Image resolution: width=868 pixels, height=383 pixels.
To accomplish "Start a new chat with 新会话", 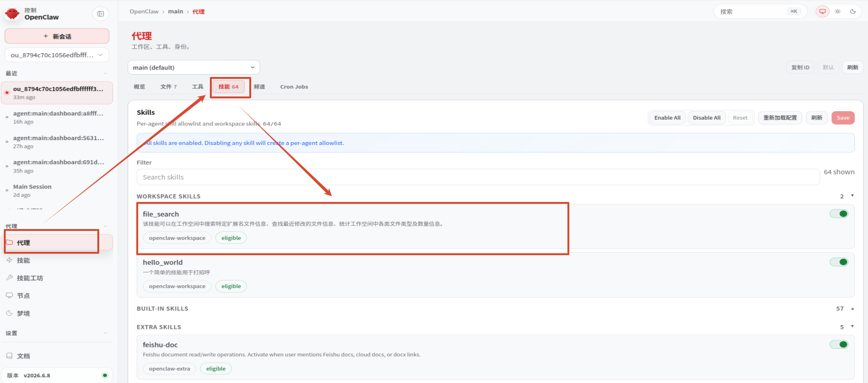I will click(57, 36).
